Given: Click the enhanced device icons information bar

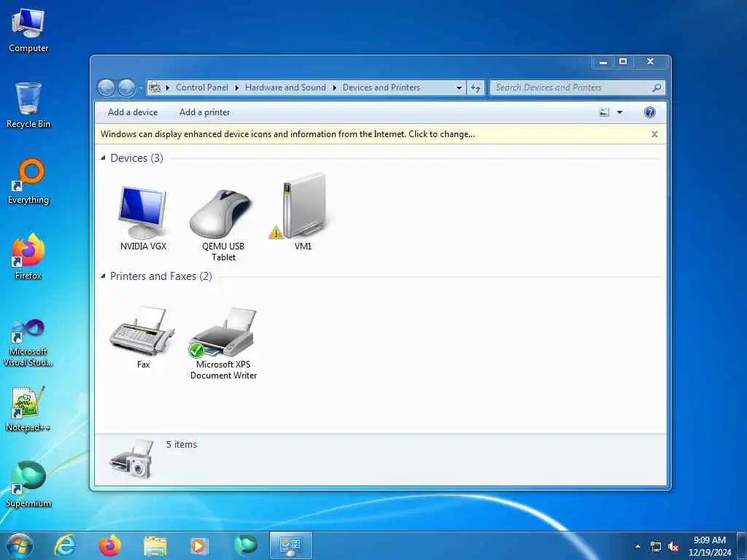Looking at the screenshot, I should [287, 134].
